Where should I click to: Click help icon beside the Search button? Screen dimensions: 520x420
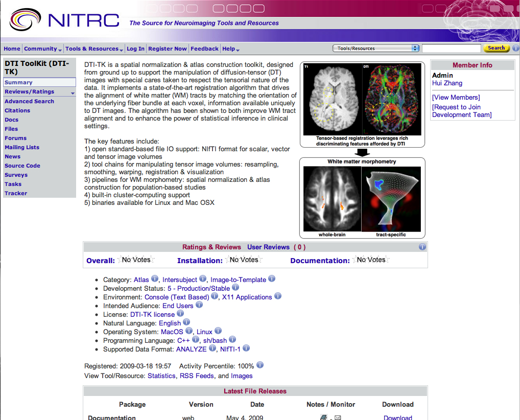pos(515,48)
